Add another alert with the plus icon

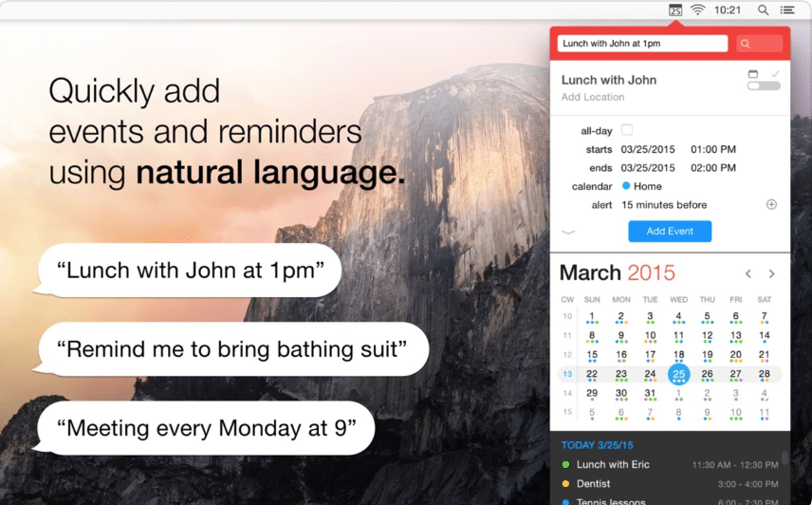(x=771, y=205)
